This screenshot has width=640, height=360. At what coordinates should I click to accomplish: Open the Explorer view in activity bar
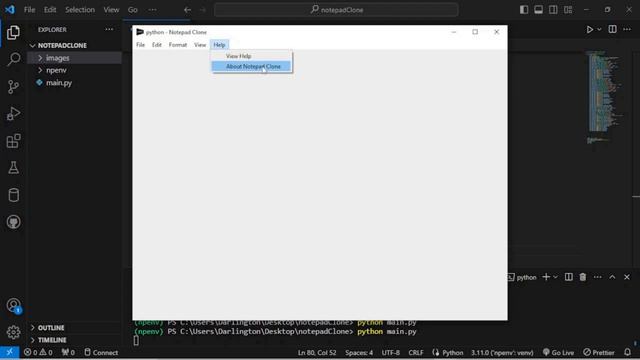pyautogui.click(x=13, y=32)
